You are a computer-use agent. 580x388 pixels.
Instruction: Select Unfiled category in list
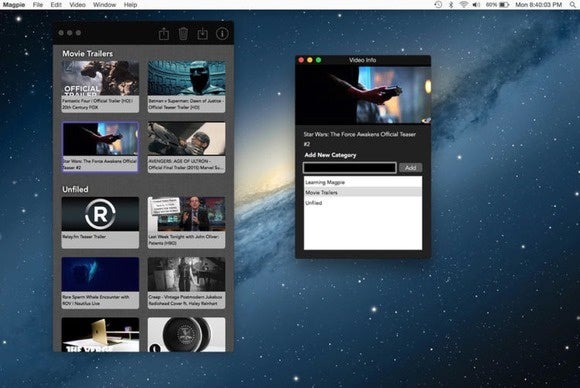(x=362, y=203)
